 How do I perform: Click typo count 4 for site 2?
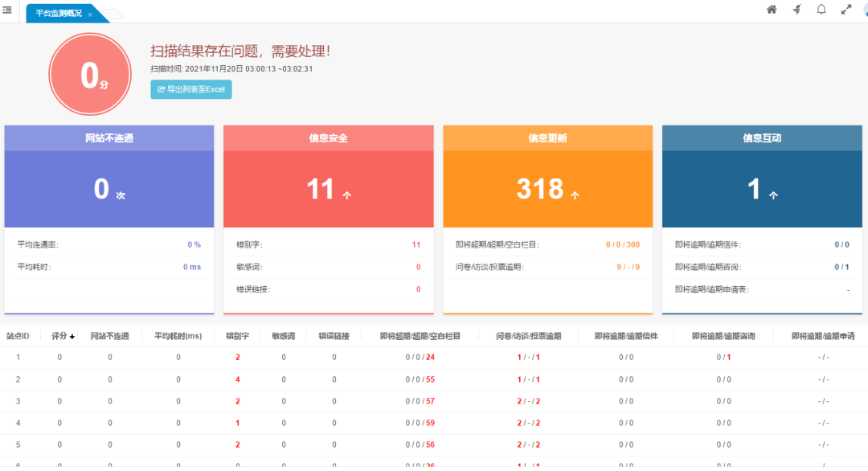click(238, 379)
